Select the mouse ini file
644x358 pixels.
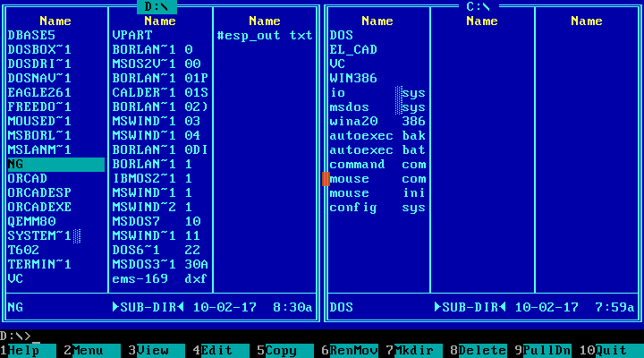coord(377,192)
